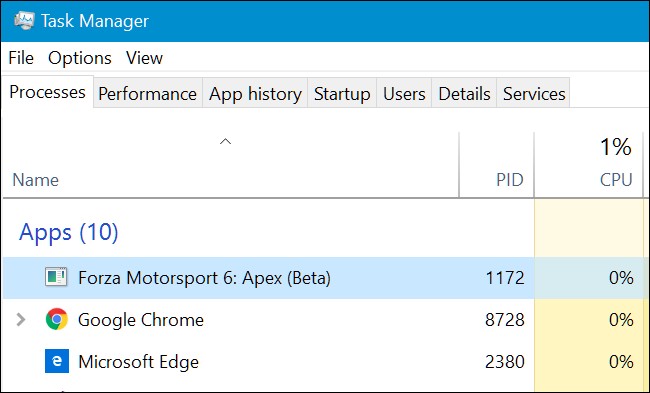Sort by the CPU column header
The width and height of the screenshot is (650, 393).
pyautogui.click(x=616, y=180)
